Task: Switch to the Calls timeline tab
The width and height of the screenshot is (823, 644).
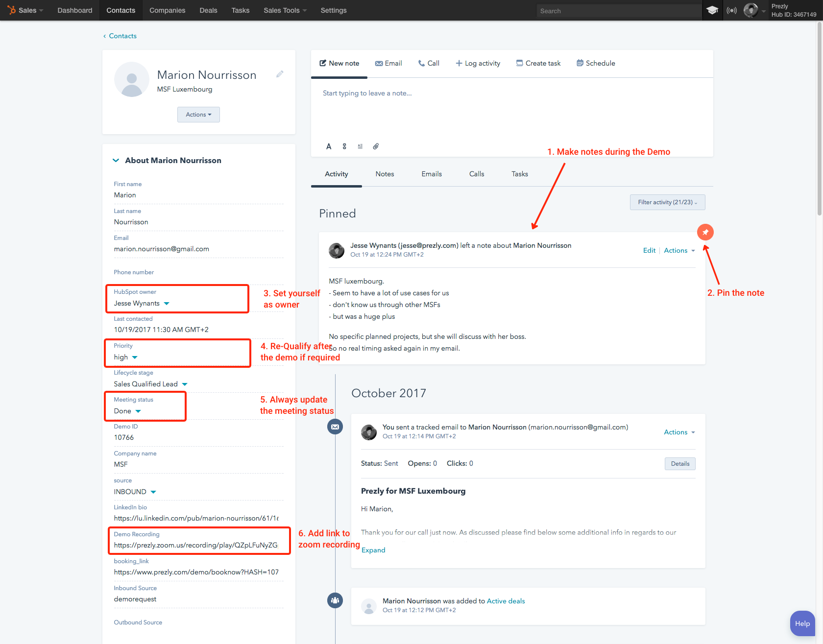Action: click(x=477, y=174)
